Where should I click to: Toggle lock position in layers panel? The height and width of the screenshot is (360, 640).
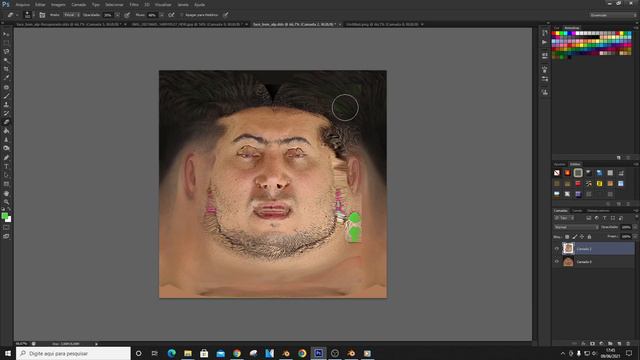tap(582, 237)
